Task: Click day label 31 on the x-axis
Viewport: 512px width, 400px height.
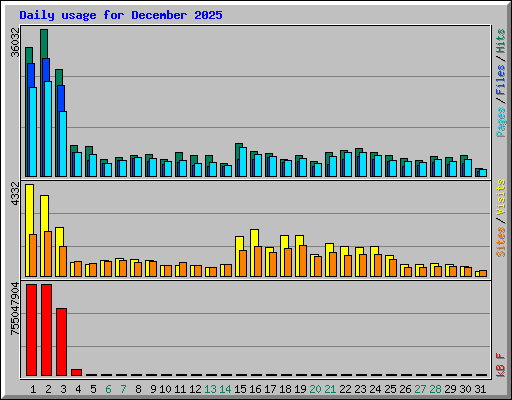Action: pos(480,389)
